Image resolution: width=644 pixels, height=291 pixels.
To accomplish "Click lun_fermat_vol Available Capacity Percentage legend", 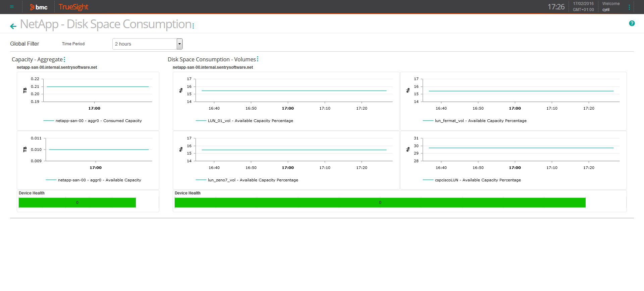I will 475,121.
